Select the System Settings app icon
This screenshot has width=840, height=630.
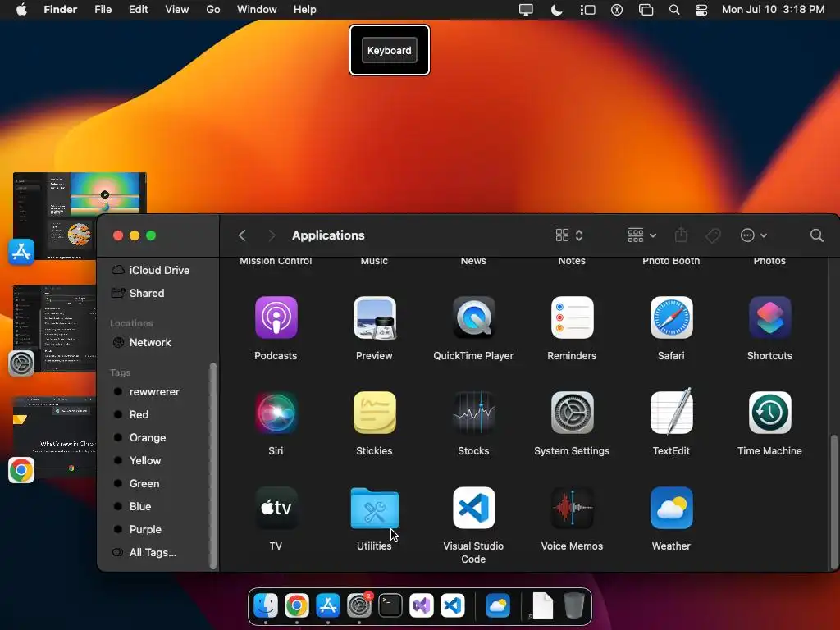tap(572, 413)
